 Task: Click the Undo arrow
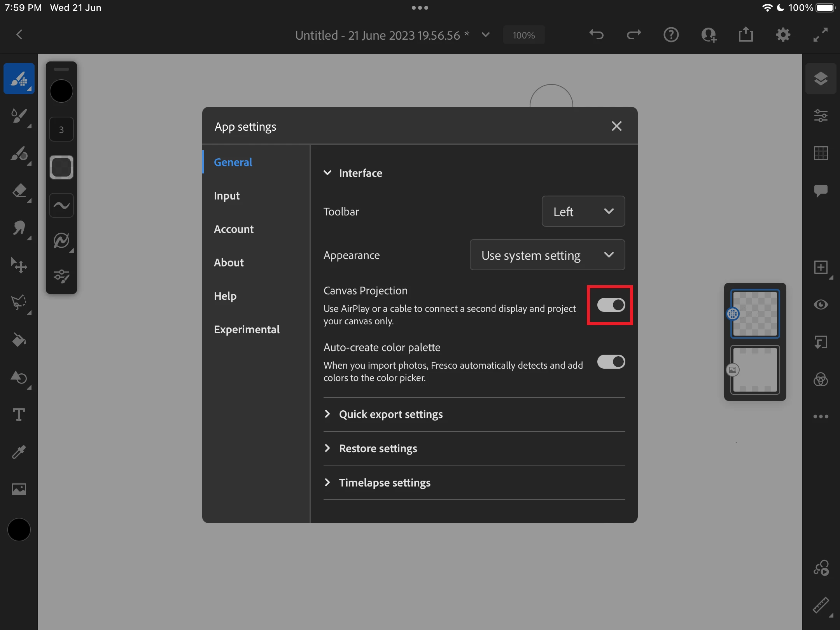596,35
